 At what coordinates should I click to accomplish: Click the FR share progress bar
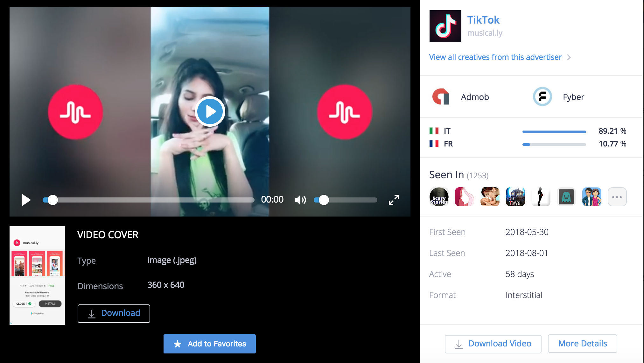coord(554,145)
